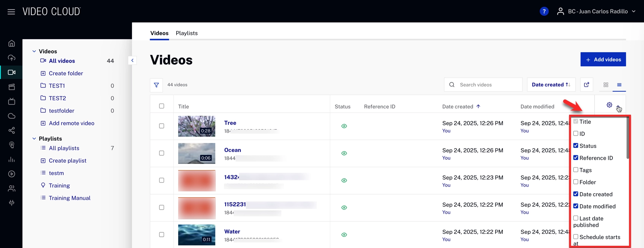
Task: Click the export share icon button
Action: tap(586, 85)
